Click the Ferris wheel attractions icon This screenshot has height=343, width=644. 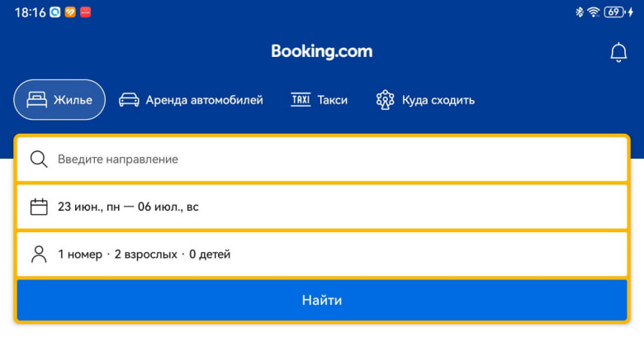tap(385, 100)
